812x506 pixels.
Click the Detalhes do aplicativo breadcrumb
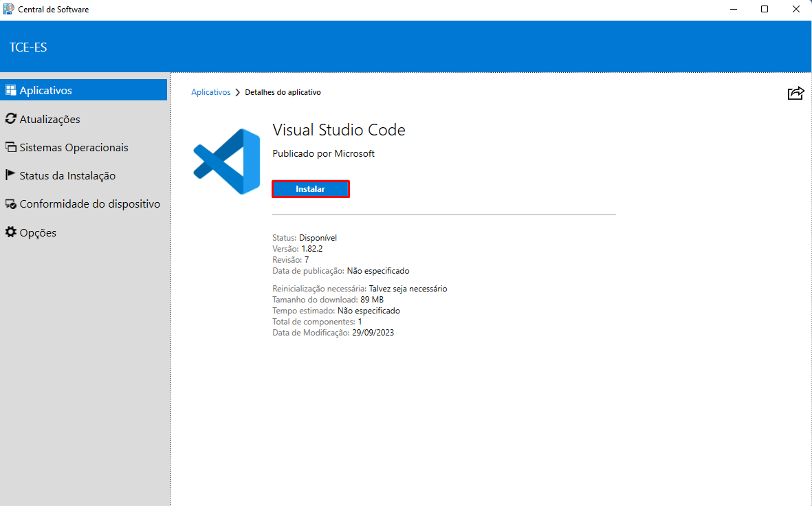[283, 92]
